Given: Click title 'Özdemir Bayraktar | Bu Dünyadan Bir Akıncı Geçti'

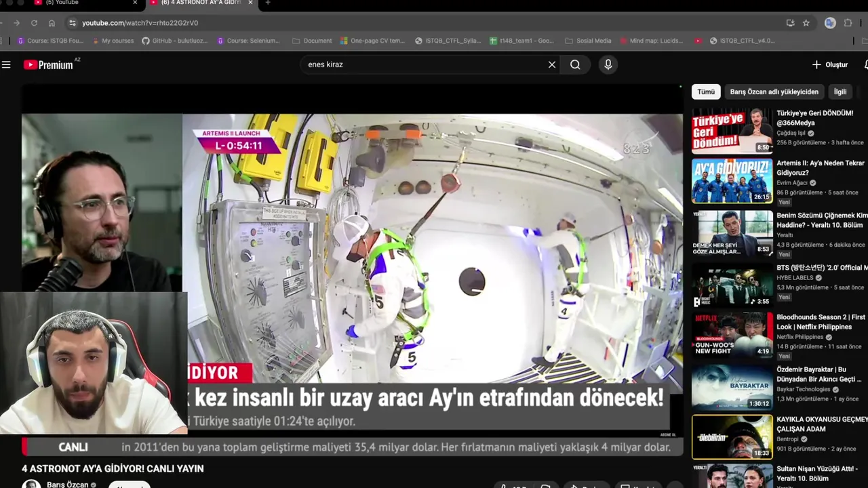Looking at the screenshot, I should pos(819,374).
